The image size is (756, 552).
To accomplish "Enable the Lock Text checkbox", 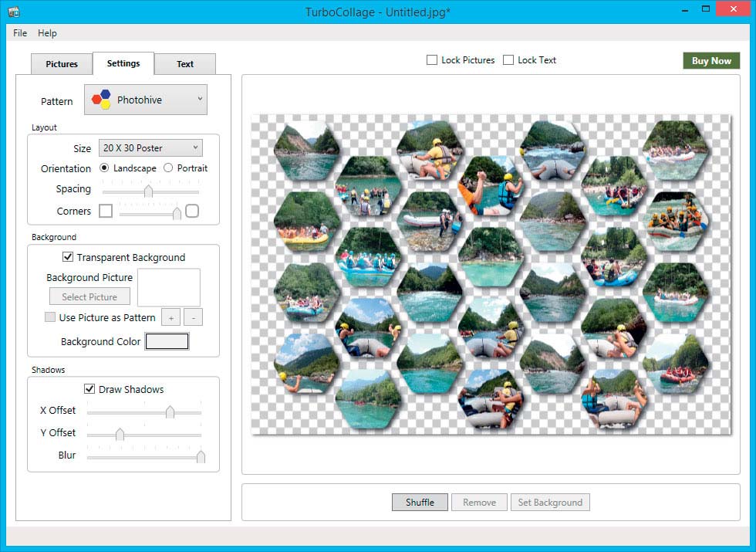I will pyautogui.click(x=508, y=60).
